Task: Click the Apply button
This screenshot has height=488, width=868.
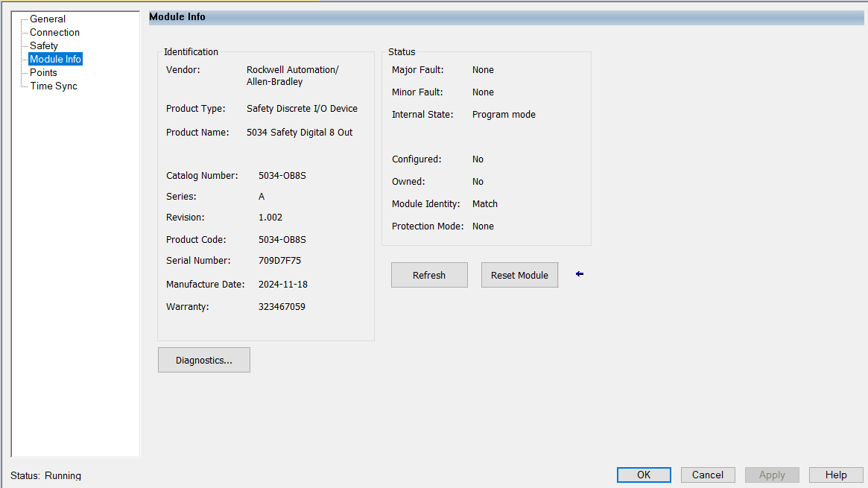Action: (772, 475)
